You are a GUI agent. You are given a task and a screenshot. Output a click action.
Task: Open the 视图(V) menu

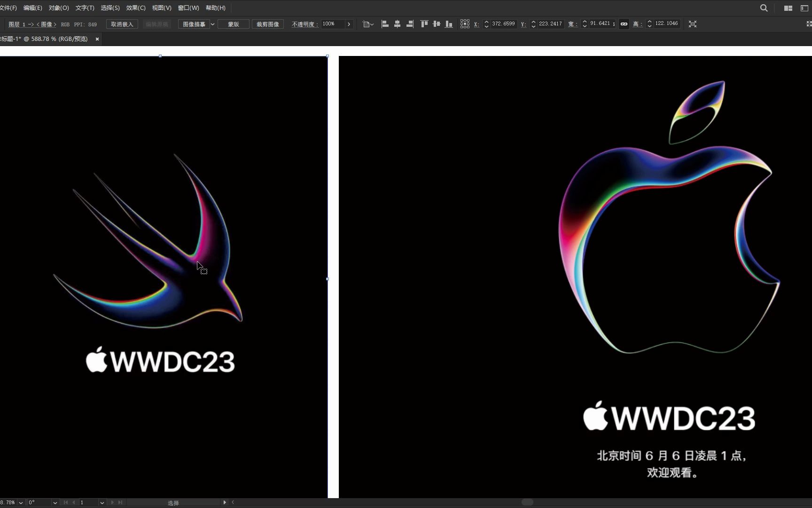162,8
